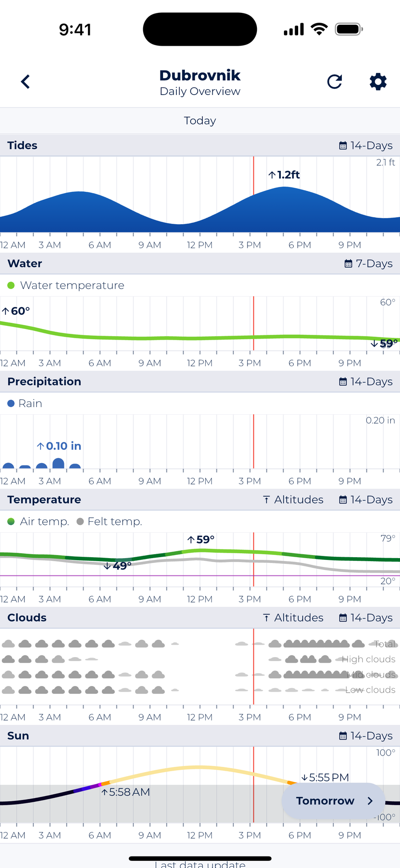The height and width of the screenshot is (868, 400).
Task: Open Altitudes in the Clouds section
Action: (x=293, y=618)
